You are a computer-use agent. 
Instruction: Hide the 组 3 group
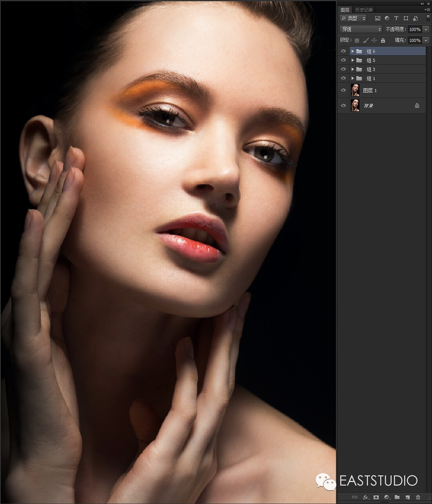pyautogui.click(x=343, y=69)
